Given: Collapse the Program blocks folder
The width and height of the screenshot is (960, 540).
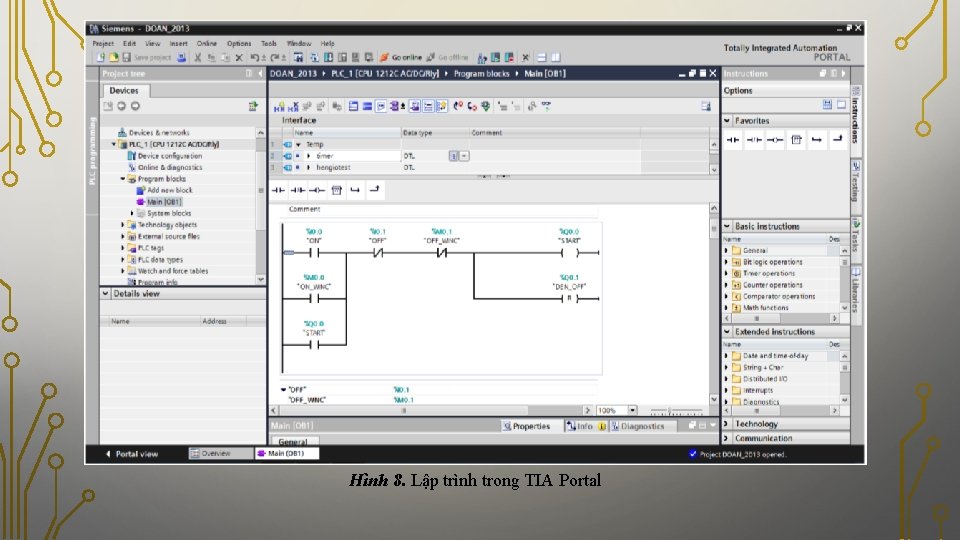Looking at the screenshot, I should [122, 179].
